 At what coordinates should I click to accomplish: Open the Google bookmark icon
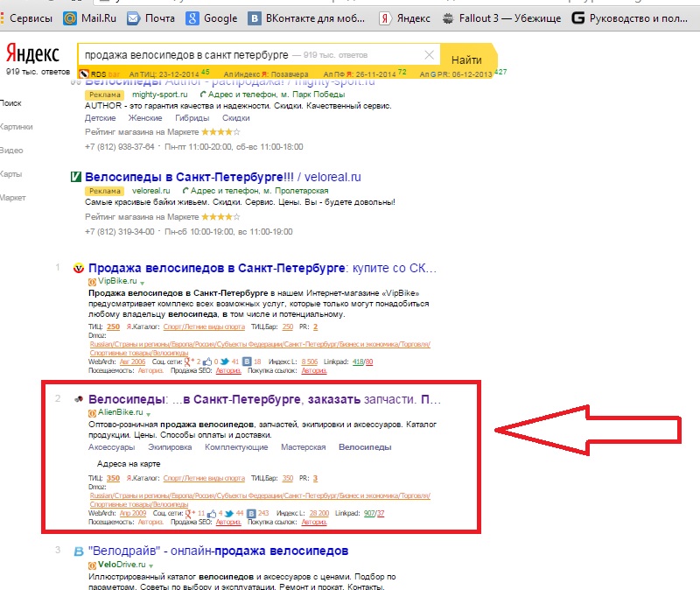(192, 18)
